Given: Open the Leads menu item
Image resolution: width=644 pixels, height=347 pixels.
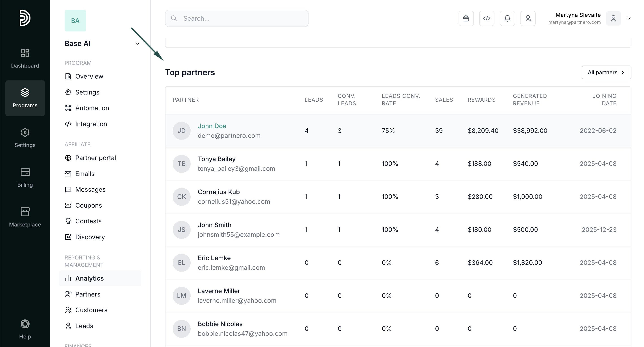Looking at the screenshot, I should (x=84, y=326).
